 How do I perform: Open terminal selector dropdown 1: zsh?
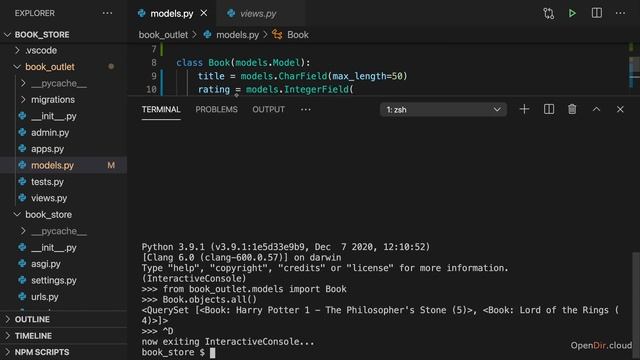[x=444, y=109]
